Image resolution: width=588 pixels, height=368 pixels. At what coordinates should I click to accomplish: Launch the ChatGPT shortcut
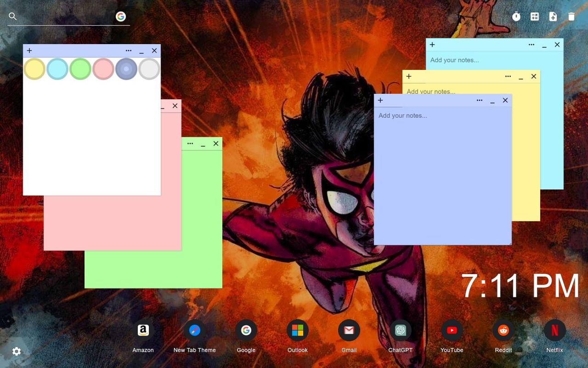coord(401,336)
